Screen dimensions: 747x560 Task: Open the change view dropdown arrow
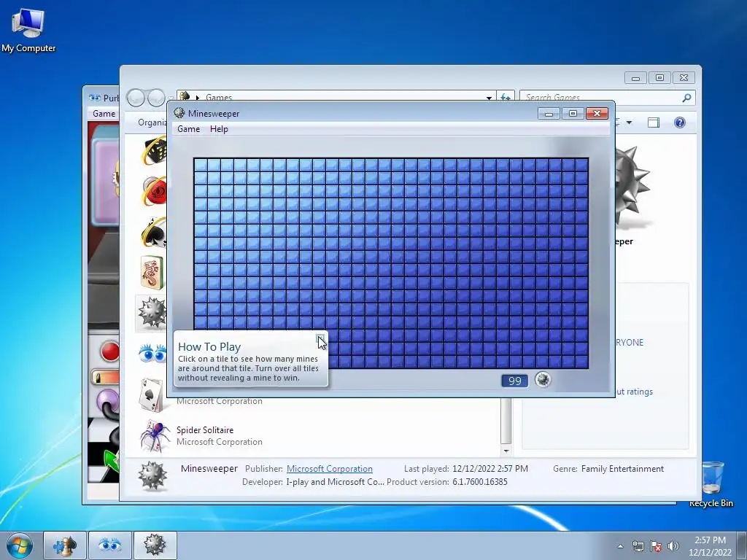point(629,122)
